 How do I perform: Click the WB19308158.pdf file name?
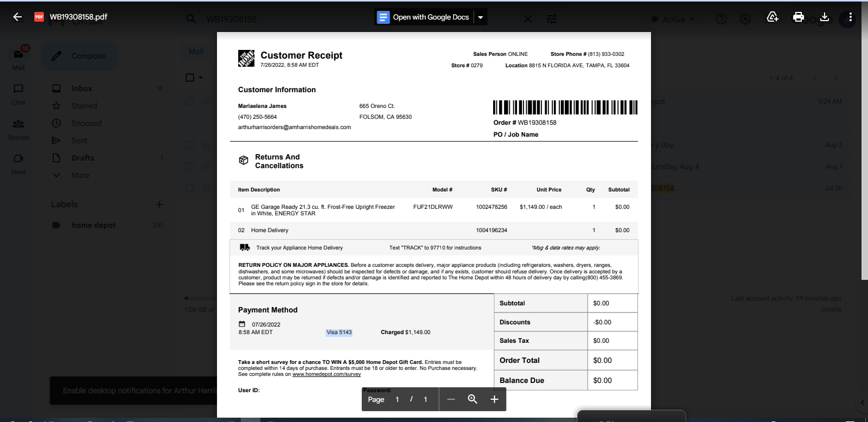coord(79,17)
